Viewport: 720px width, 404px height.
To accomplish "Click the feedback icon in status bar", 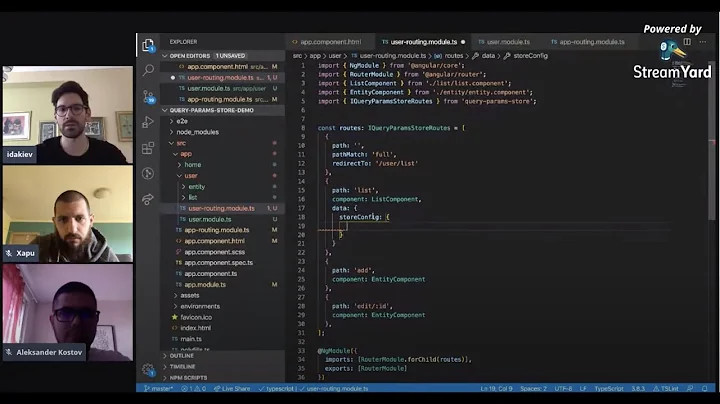I will pos(690,388).
